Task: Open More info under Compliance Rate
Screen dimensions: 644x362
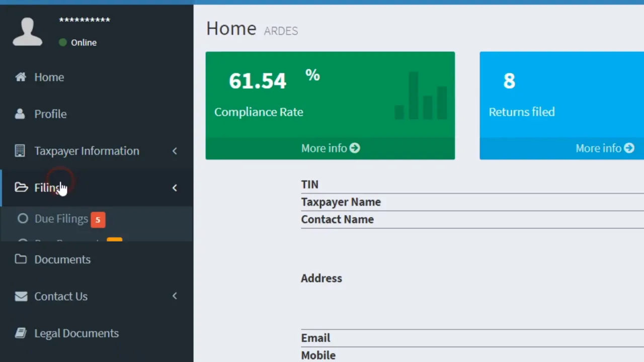Action: coord(330,148)
